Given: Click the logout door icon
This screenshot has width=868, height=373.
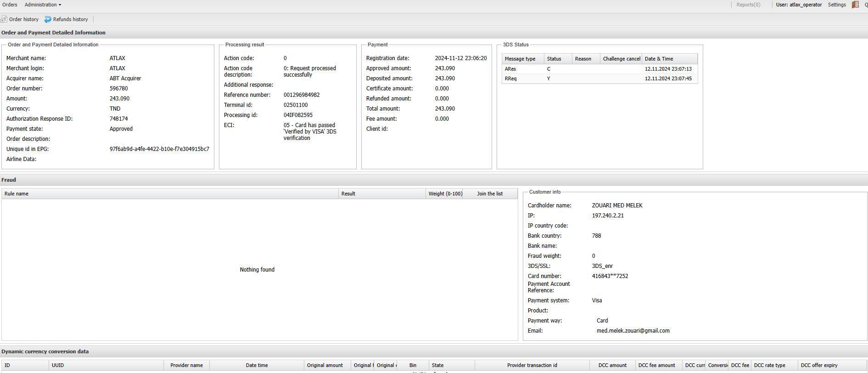Looking at the screenshot, I should point(855,5).
